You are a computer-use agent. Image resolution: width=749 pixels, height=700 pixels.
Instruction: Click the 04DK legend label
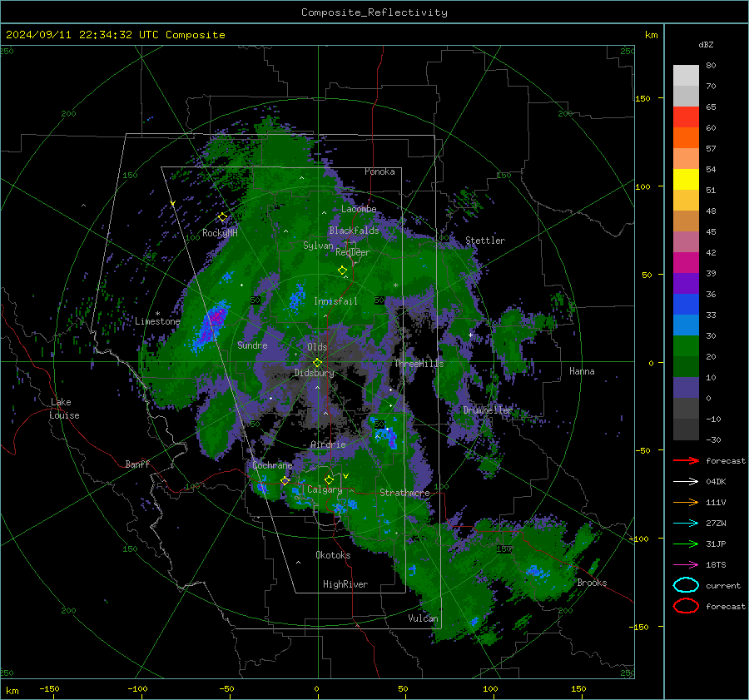[x=716, y=482]
